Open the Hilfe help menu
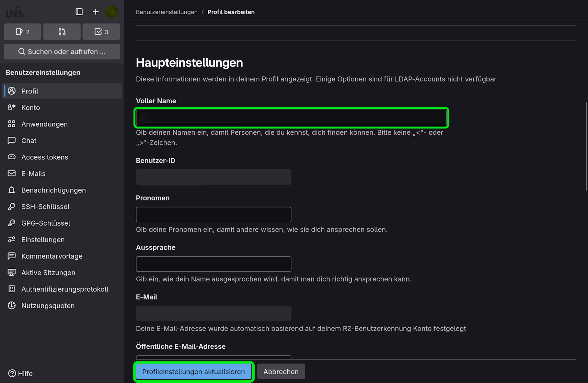The width and height of the screenshot is (588, 383). 20,373
